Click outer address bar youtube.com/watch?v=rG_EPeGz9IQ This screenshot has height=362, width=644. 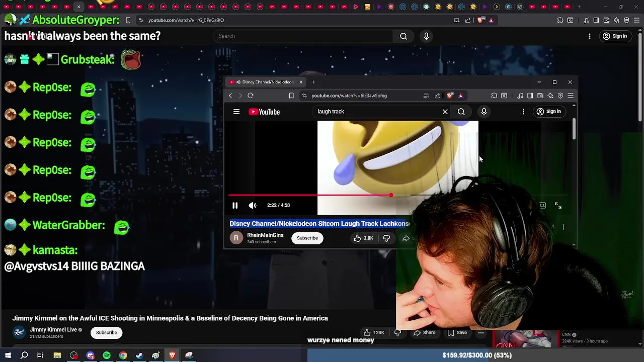click(x=186, y=20)
